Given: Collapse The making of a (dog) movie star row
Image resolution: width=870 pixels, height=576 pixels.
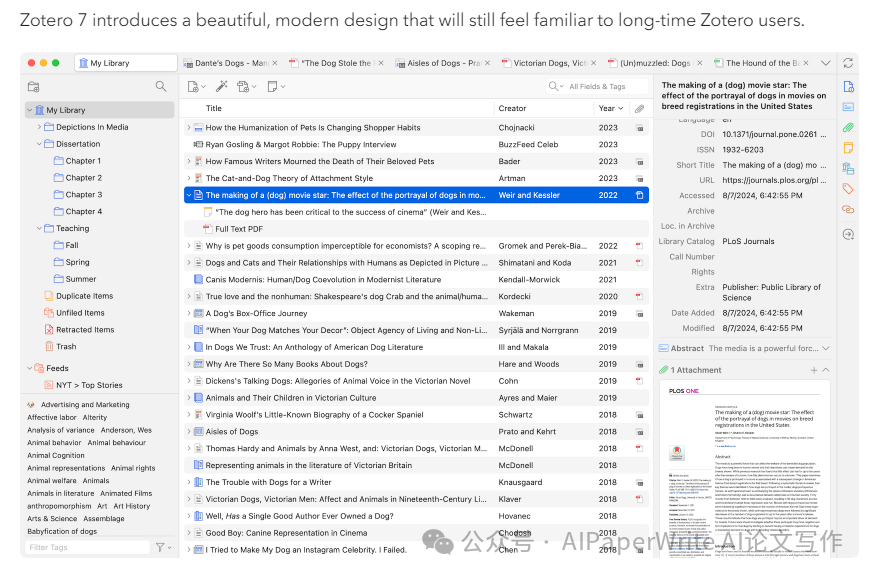Looking at the screenshot, I should point(189,195).
